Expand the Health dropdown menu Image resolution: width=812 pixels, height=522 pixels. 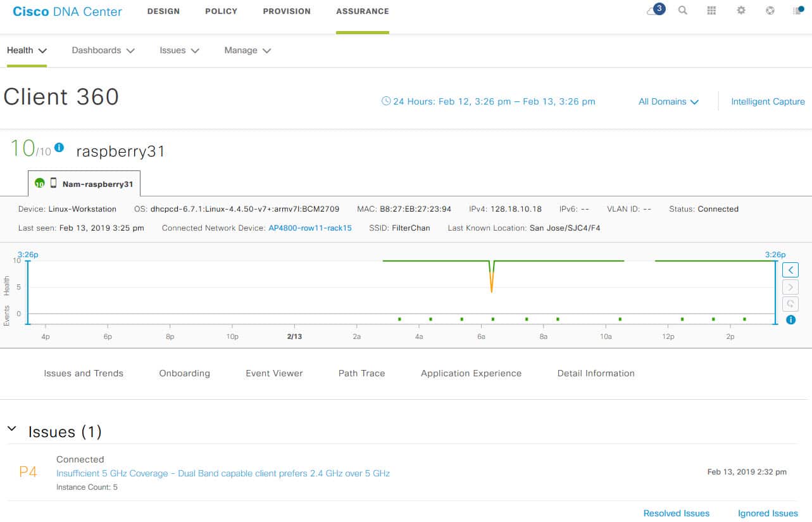click(x=27, y=50)
